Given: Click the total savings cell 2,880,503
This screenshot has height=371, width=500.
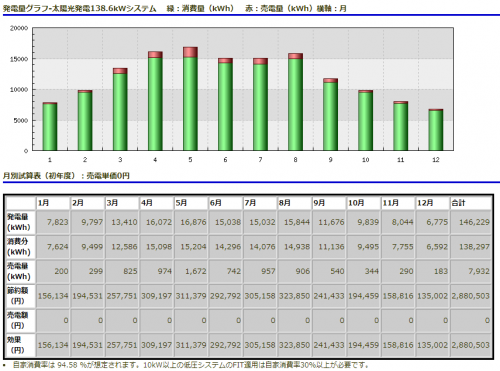Looking at the screenshot, I should tap(471, 296).
